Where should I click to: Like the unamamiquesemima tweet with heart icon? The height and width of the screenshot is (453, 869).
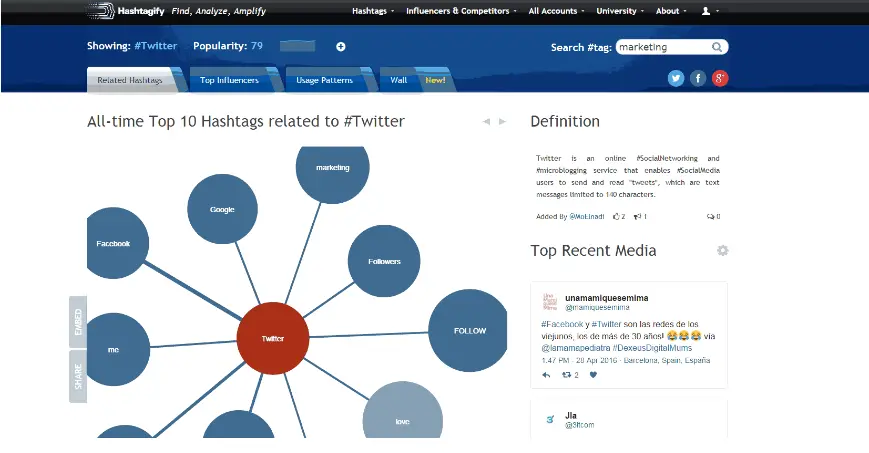[593, 375]
